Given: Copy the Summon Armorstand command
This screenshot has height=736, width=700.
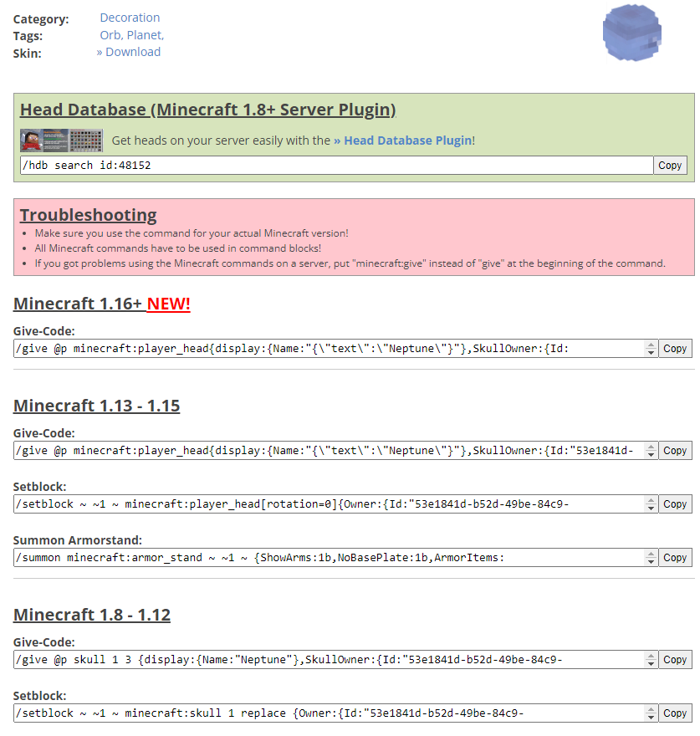Looking at the screenshot, I should tap(675, 557).
